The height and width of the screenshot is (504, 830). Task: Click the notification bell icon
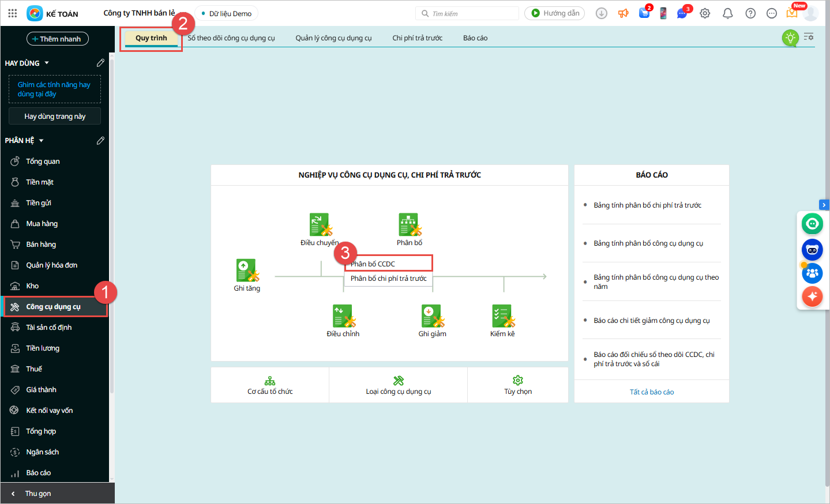pyautogui.click(x=728, y=13)
